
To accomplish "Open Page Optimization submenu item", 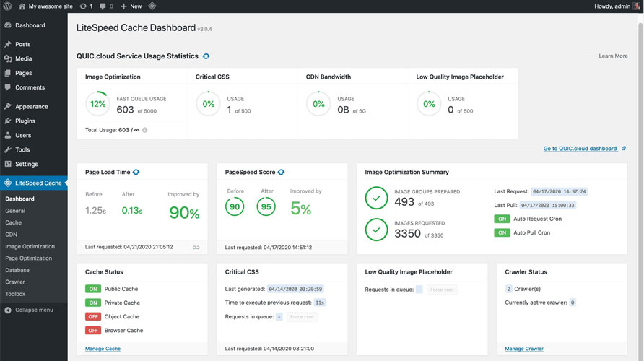I will click(x=28, y=258).
